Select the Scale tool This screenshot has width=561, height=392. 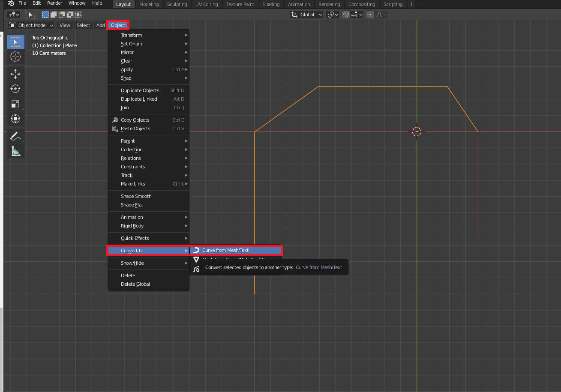coord(15,104)
